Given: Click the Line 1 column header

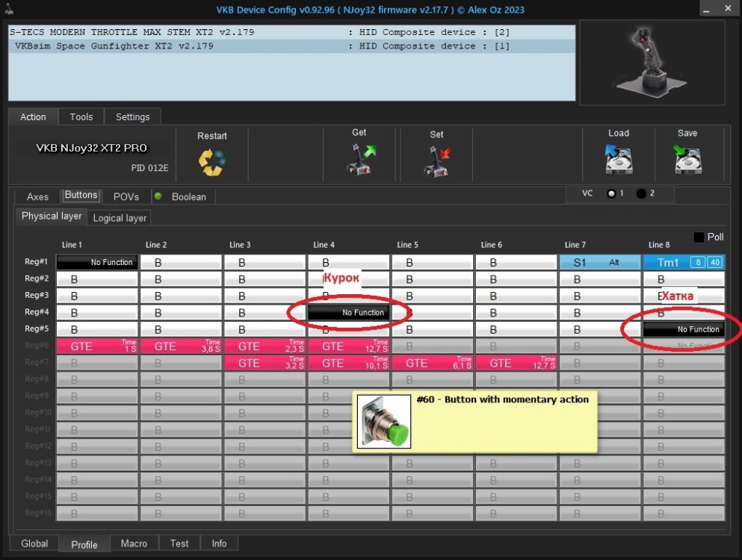Looking at the screenshot, I should pyautogui.click(x=72, y=244).
